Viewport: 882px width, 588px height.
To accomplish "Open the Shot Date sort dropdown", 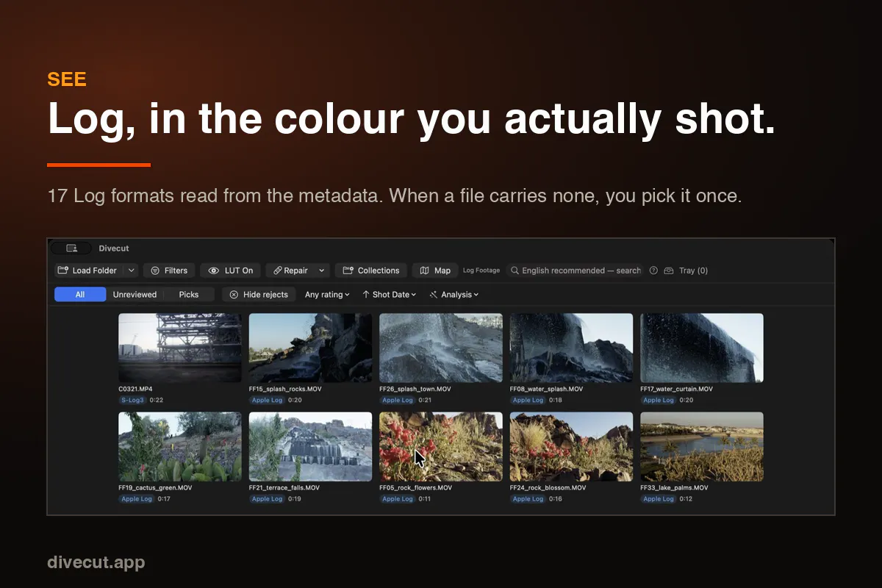I will (389, 294).
